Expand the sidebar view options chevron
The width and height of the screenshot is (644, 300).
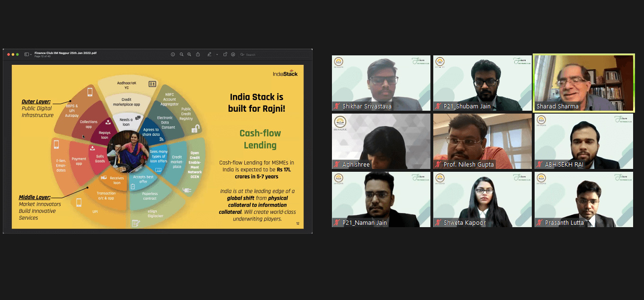point(31,54)
